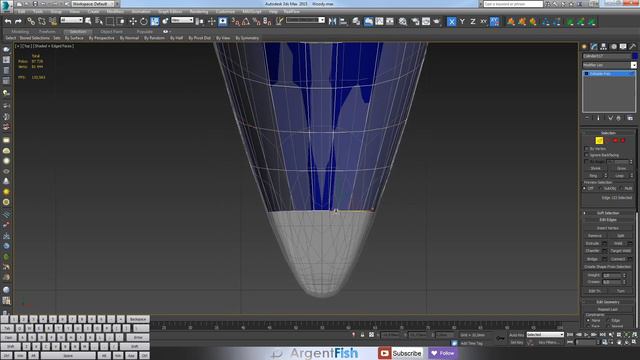Screen dimensions: 640x360
Task: Click the Align tool icon
Action: [343, 21]
